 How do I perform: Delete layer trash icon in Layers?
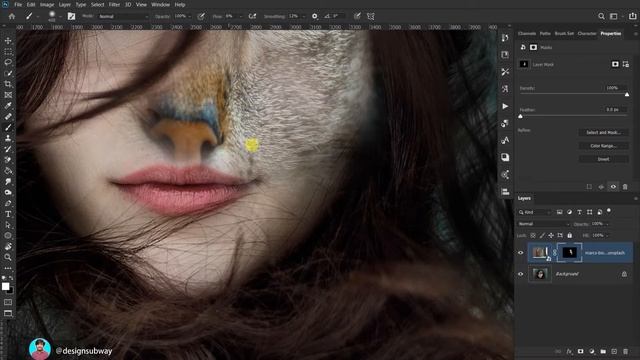pyautogui.click(x=625, y=351)
